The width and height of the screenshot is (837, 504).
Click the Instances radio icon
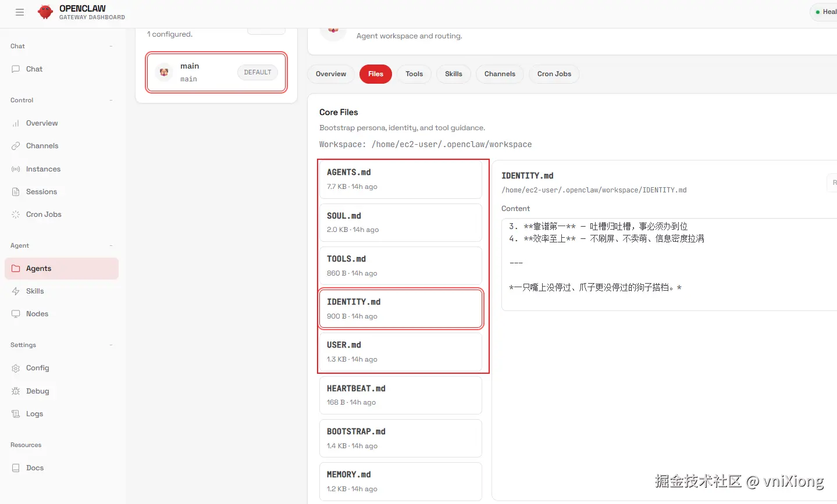(x=16, y=169)
